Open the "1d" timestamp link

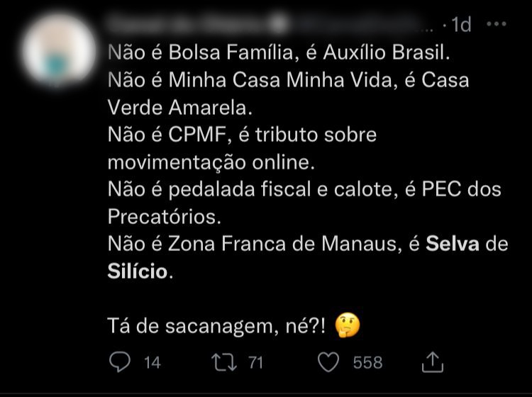pyautogui.click(x=460, y=25)
